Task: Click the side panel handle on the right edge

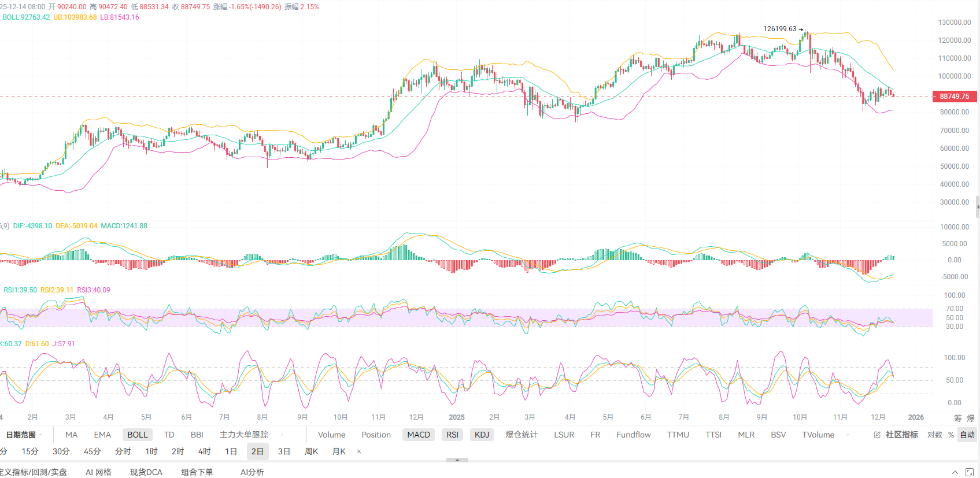Action: pos(977,206)
